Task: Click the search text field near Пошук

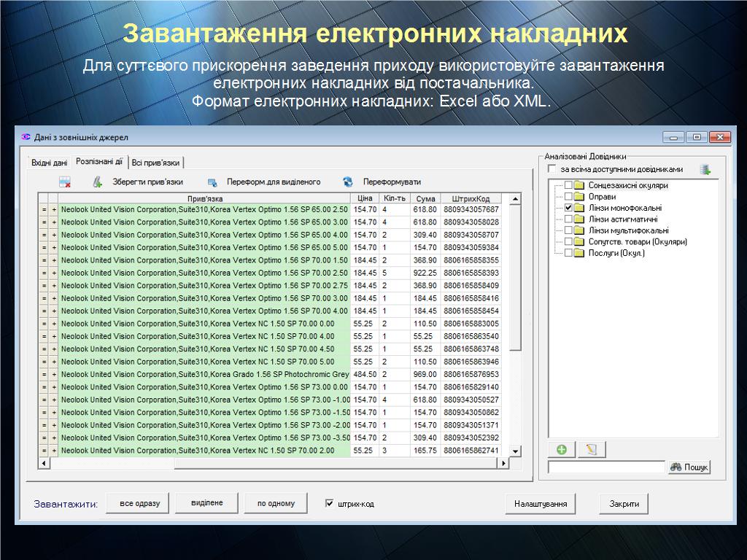Action: [x=606, y=467]
